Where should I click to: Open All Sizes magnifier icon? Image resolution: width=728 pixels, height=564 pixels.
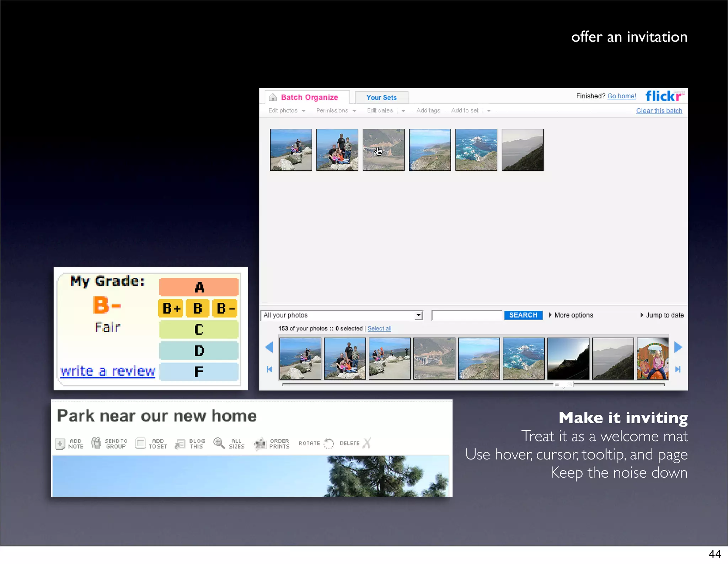(219, 443)
